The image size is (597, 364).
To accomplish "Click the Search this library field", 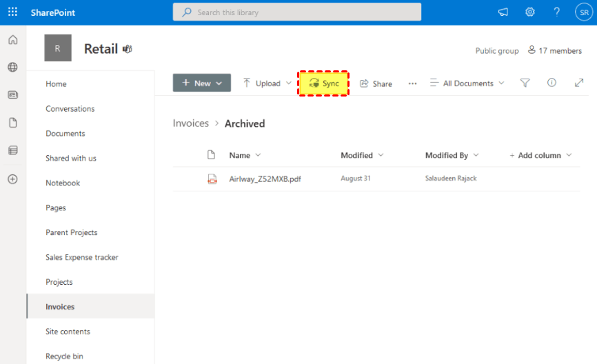I will tap(297, 12).
